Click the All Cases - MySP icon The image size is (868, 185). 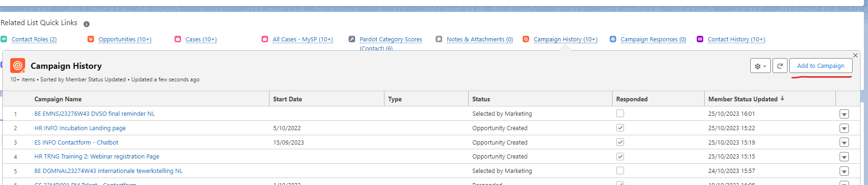coord(265,39)
